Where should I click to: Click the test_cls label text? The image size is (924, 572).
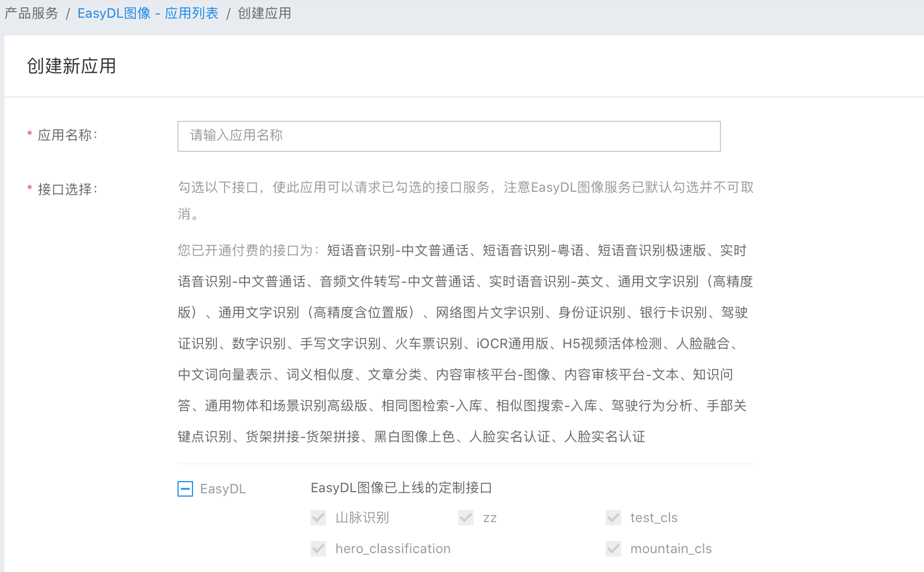pyautogui.click(x=654, y=518)
